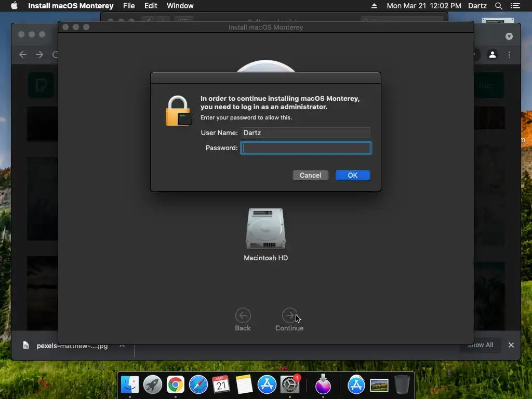Image resolution: width=532 pixels, height=399 pixels.
Task: Open the Trash in the Dock
Action: (x=402, y=385)
